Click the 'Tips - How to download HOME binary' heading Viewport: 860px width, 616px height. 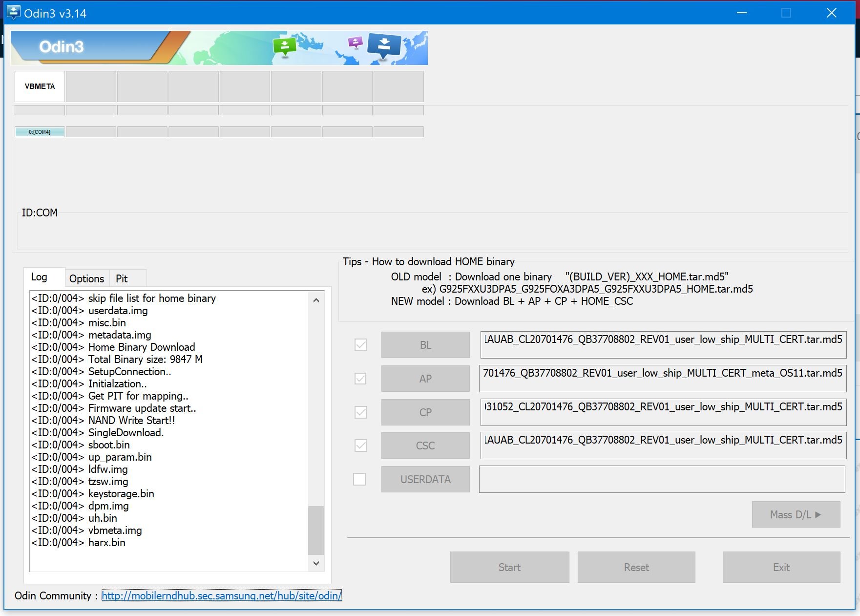428,261
